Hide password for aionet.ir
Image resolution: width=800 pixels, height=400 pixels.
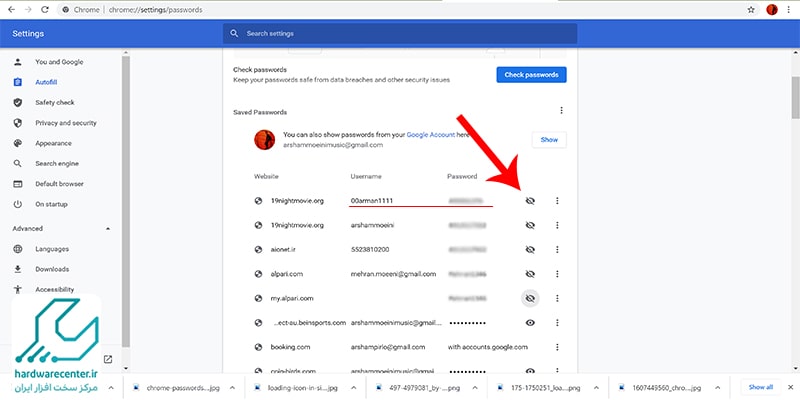point(530,249)
